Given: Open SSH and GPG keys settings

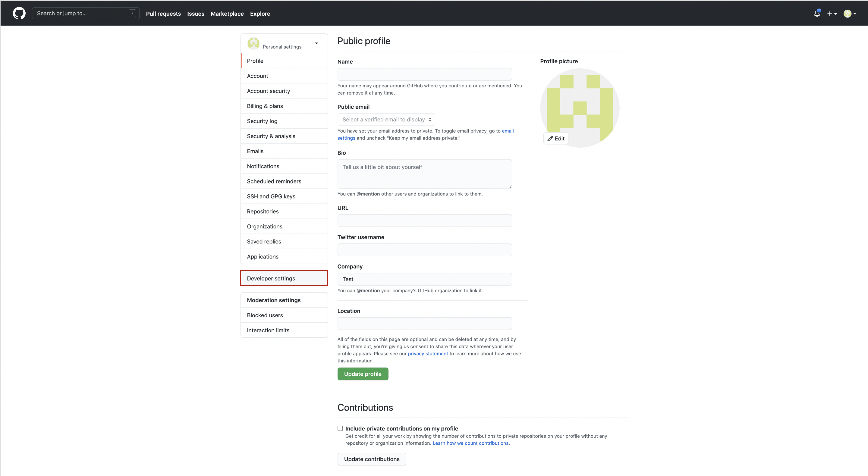Looking at the screenshot, I should (x=284, y=196).
